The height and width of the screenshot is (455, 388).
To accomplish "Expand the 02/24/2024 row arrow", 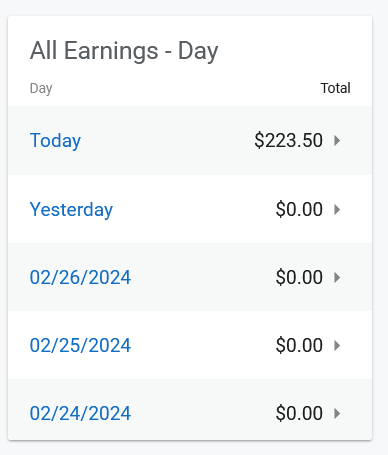I will tap(337, 414).
